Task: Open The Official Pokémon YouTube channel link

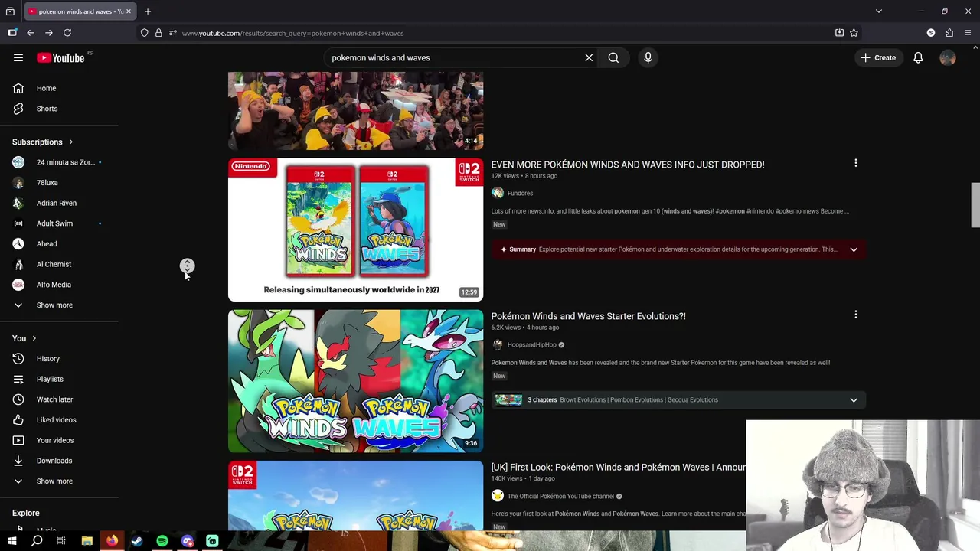Action: click(560, 497)
